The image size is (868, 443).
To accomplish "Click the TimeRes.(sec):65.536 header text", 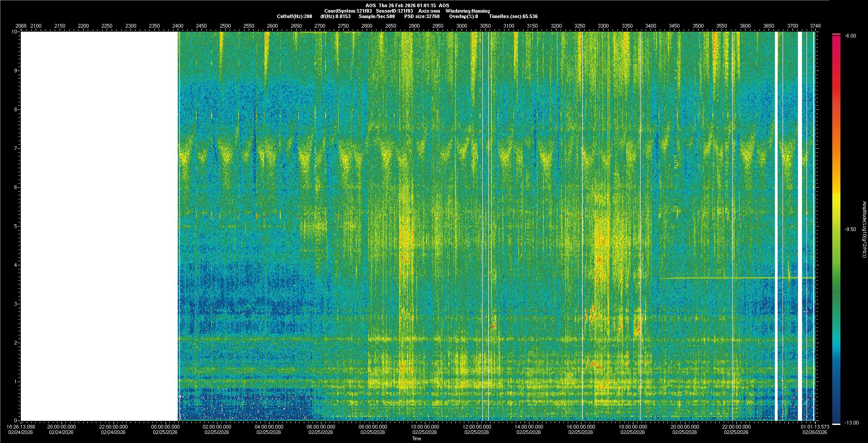I will pos(513,16).
